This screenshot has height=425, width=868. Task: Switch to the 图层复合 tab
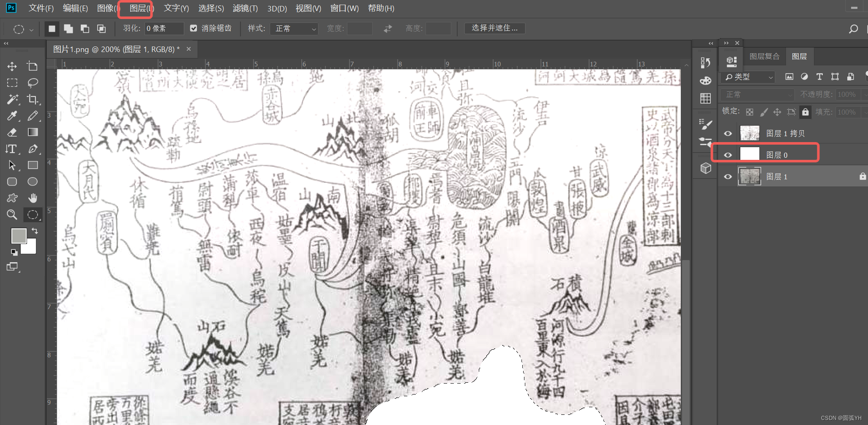point(764,56)
